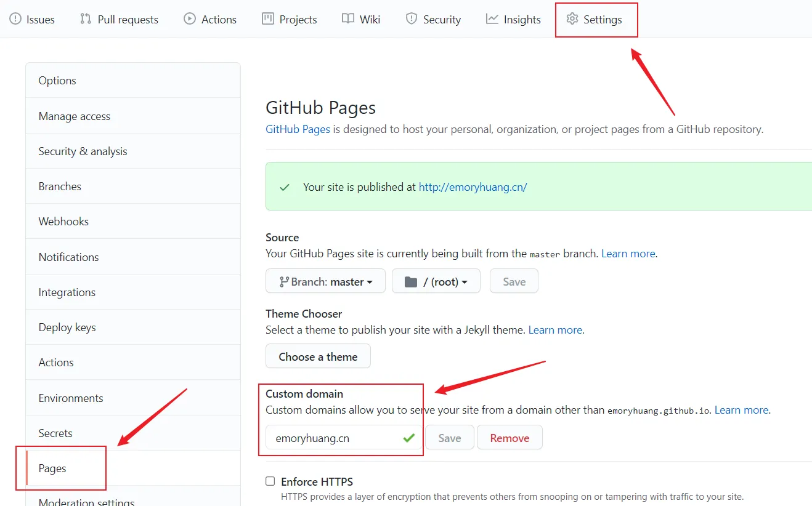Open Pages in the settings sidebar
The image size is (812, 506).
click(52, 468)
